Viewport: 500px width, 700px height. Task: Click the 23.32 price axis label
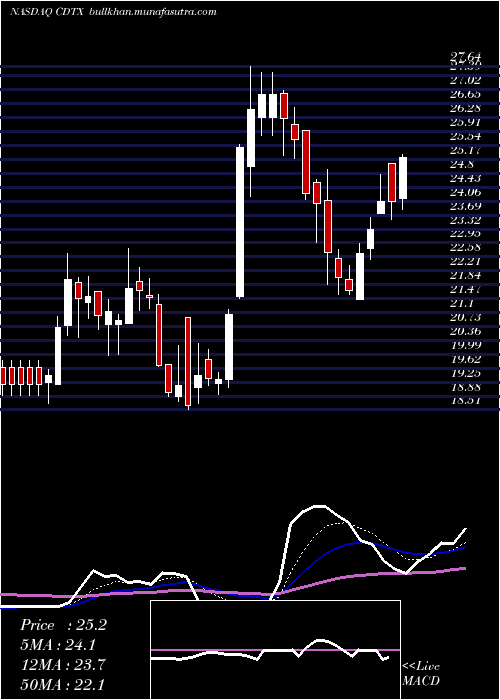click(x=467, y=220)
